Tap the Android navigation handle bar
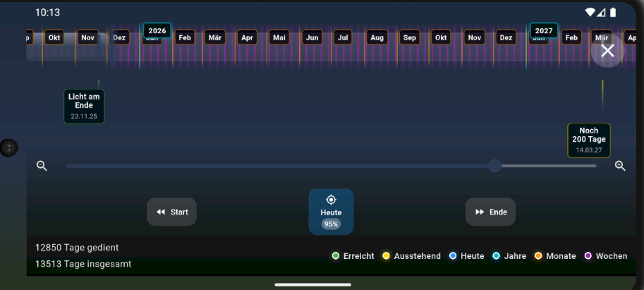Viewport: 644px width, 290px height. (x=312, y=284)
